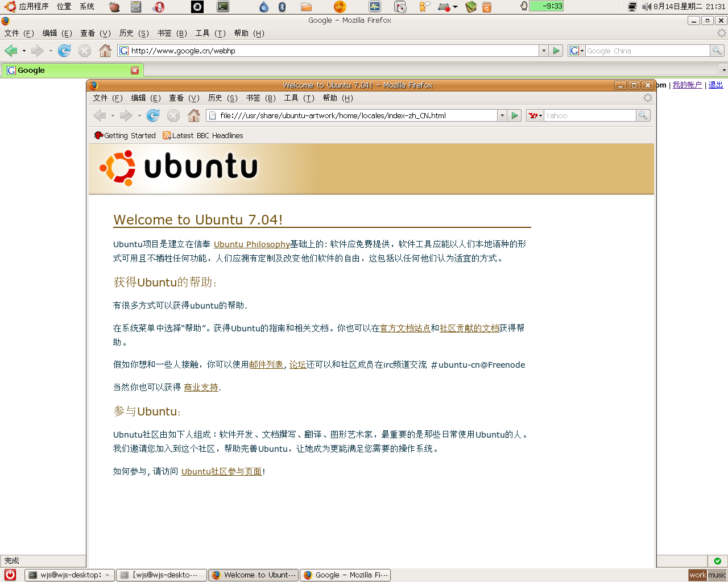Viewport: 728px width, 582px height.
Task: Open the Yahoo search engine selector dropdown
Action: pos(535,115)
